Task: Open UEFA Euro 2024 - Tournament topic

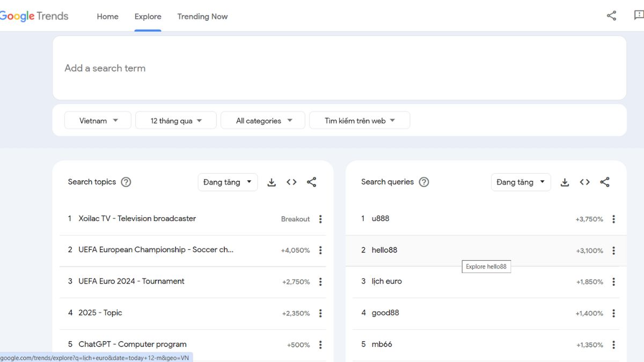Action: pyautogui.click(x=131, y=281)
